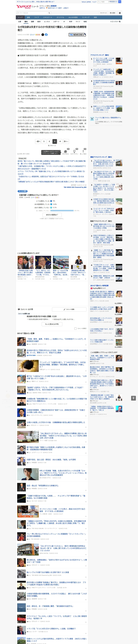This screenshot has height=644, width=138.
Task: Close the reaction tooltip popup
Action: (x=60, y=151)
